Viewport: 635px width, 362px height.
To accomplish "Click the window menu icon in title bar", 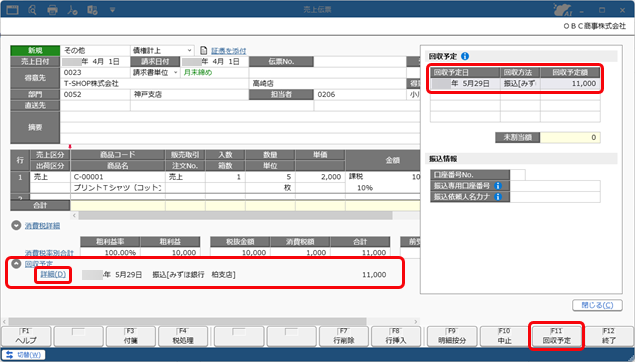I will click(x=13, y=9).
